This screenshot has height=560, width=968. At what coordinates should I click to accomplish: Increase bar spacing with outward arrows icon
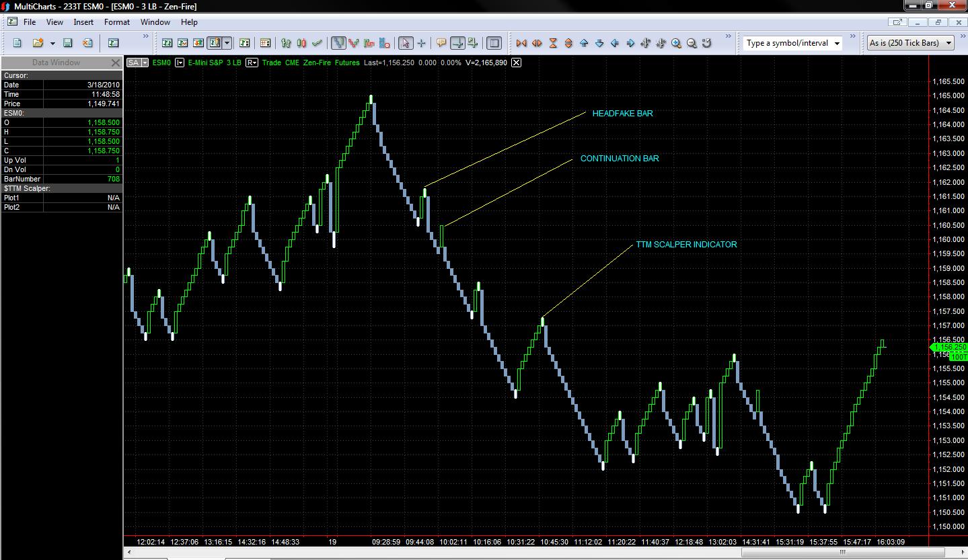pyautogui.click(x=537, y=43)
